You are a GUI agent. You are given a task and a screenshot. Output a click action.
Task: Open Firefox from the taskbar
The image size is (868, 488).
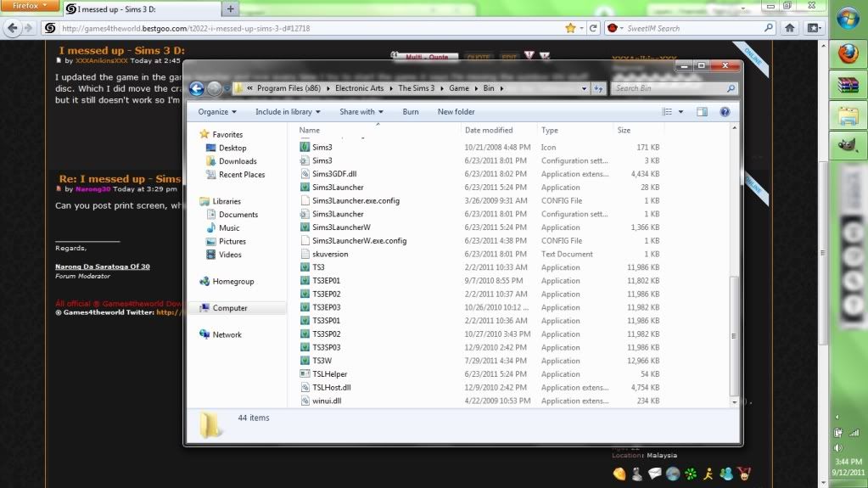[848, 53]
